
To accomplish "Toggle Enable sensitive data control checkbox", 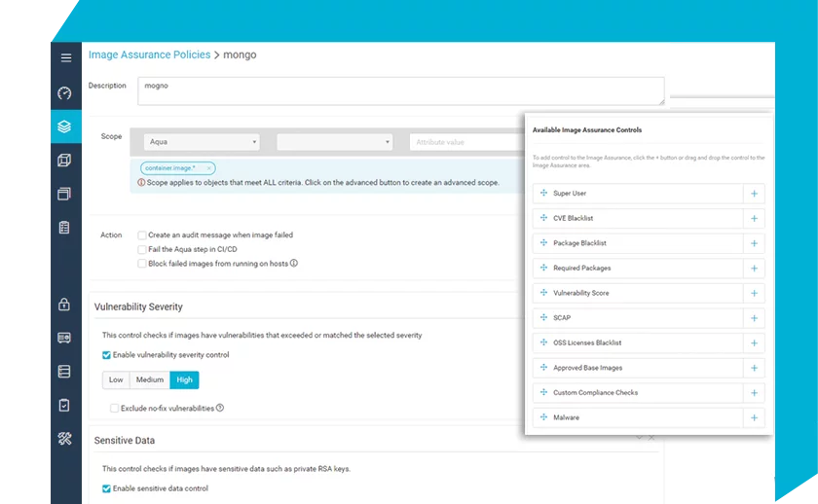I will click(x=106, y=488).
